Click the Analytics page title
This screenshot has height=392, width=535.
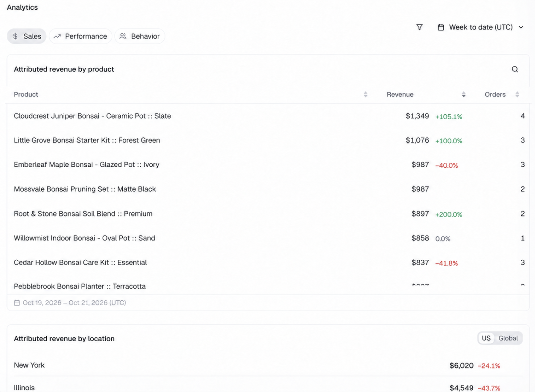pyautogui.click(x=22, y=7)
